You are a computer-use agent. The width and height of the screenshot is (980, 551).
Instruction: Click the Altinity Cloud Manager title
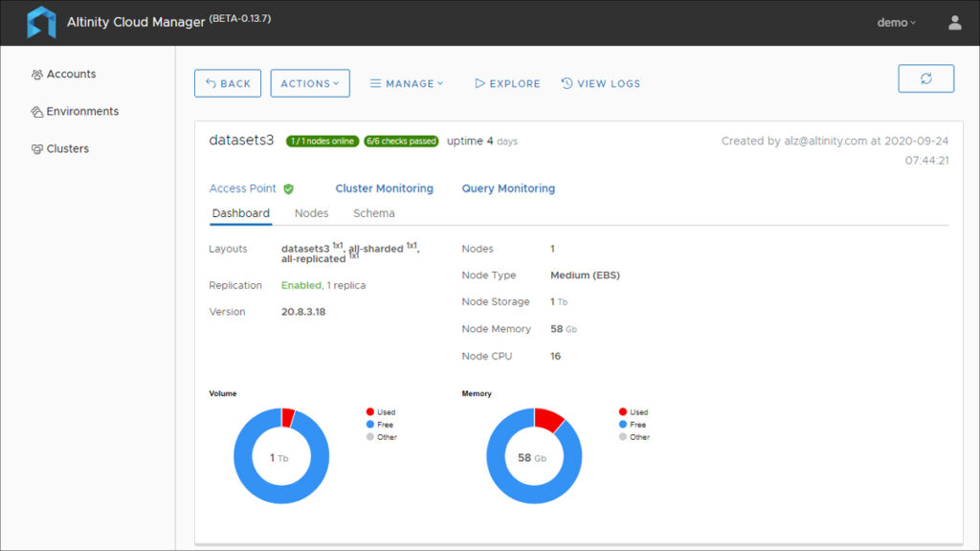[136, 23]
